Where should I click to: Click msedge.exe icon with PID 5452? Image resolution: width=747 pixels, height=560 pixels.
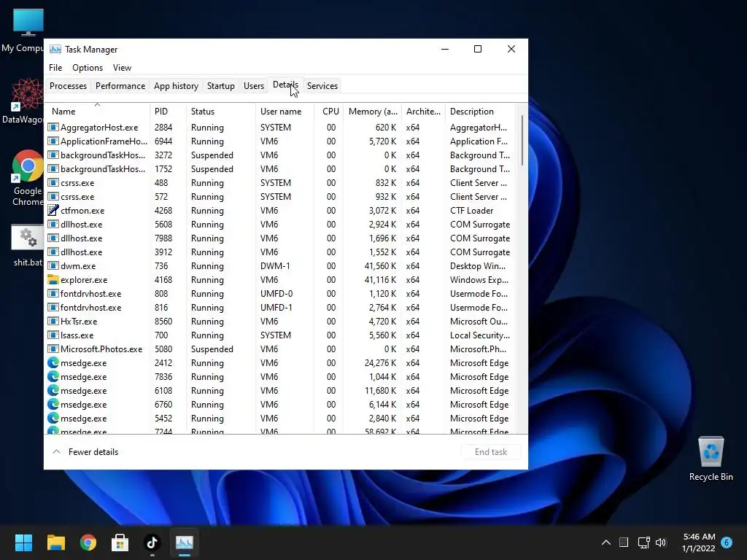pos(53,418)
